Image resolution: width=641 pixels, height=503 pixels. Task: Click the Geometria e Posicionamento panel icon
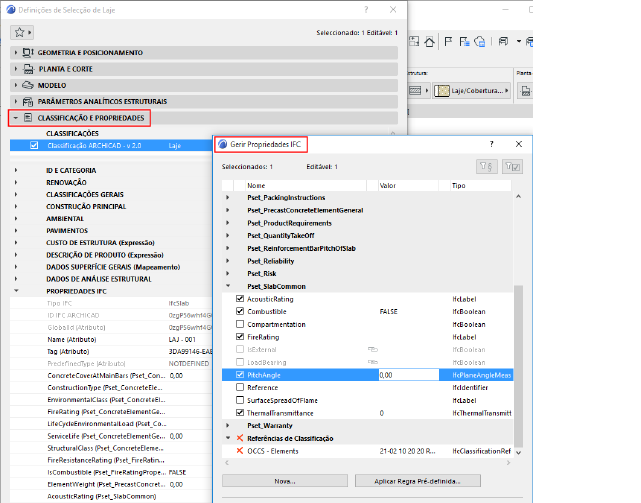point(28,52)
